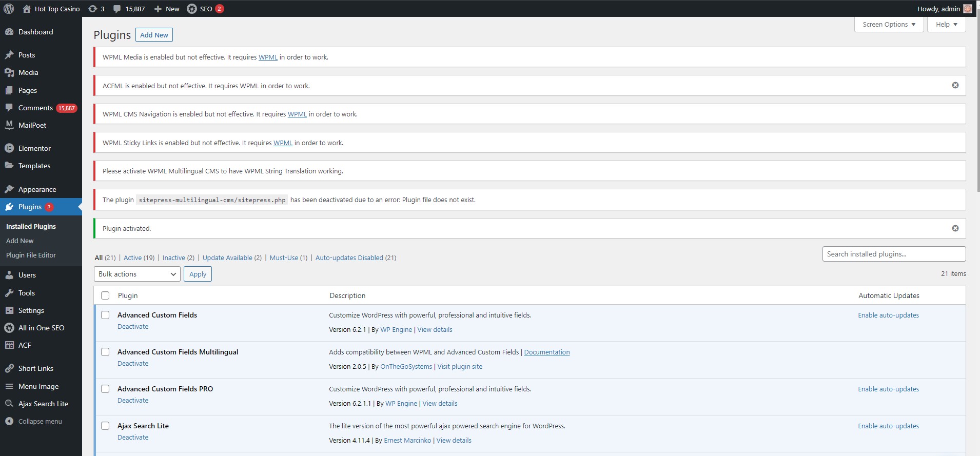Open Ernest Marcinko author link
The width and height of the screenshot is (980, 456).
tap(407, 440)
